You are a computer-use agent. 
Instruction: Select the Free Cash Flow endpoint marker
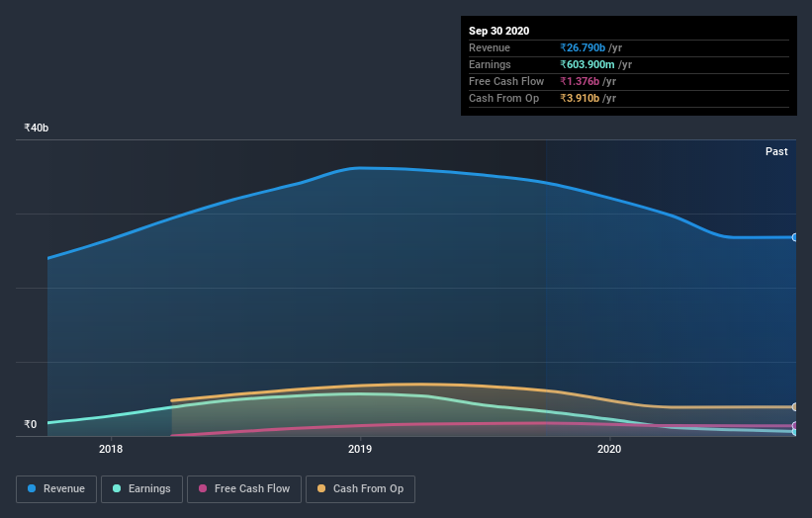pos(795,425)
